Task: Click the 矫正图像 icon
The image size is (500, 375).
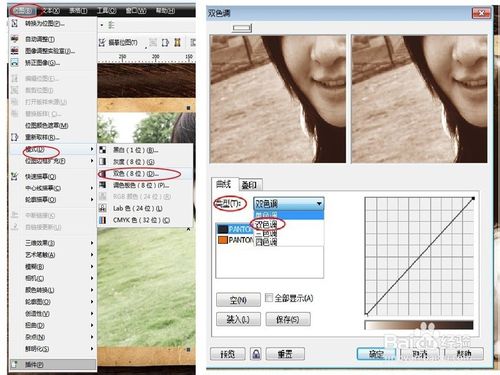Action: (x=15, y=63)
